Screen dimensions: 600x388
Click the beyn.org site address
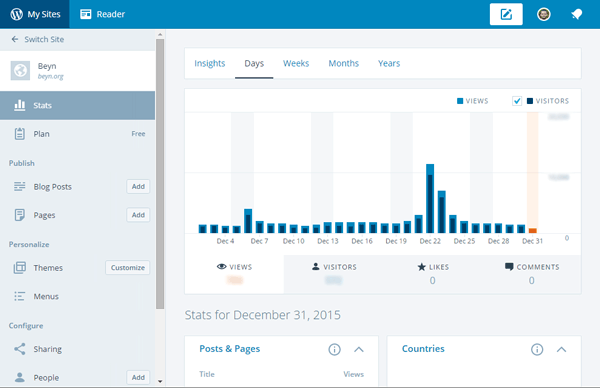point(51,76)
